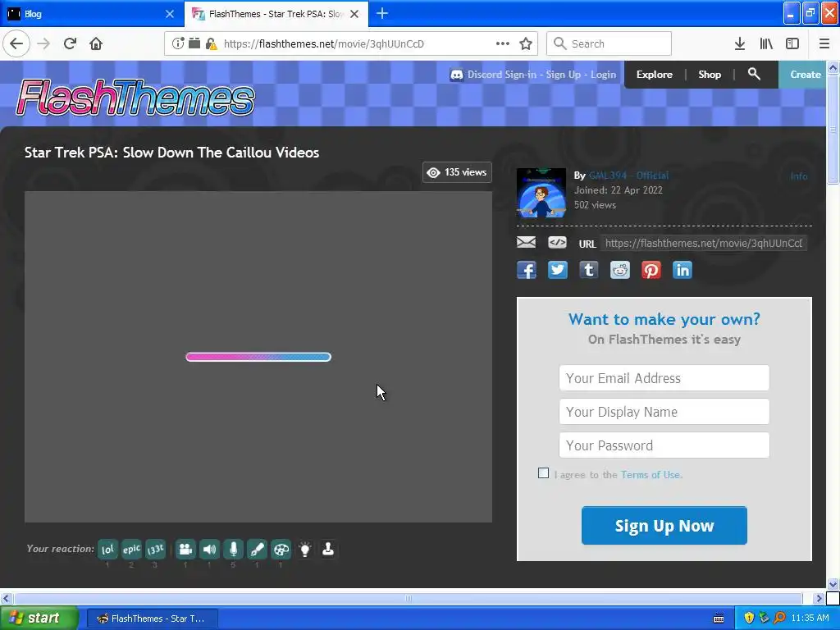The image size is (840, 630).
Task: Share the movie on Reddit
Action: pyautogui.click(x=620, y=270)
